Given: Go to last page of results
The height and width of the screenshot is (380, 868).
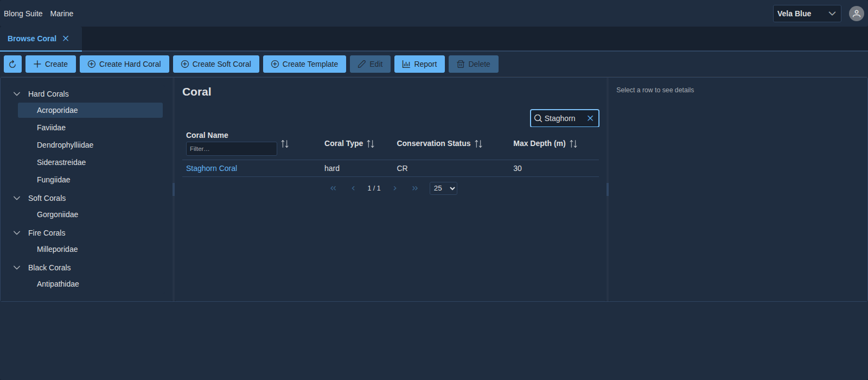Looking at the screenshot, I should 415,188.
